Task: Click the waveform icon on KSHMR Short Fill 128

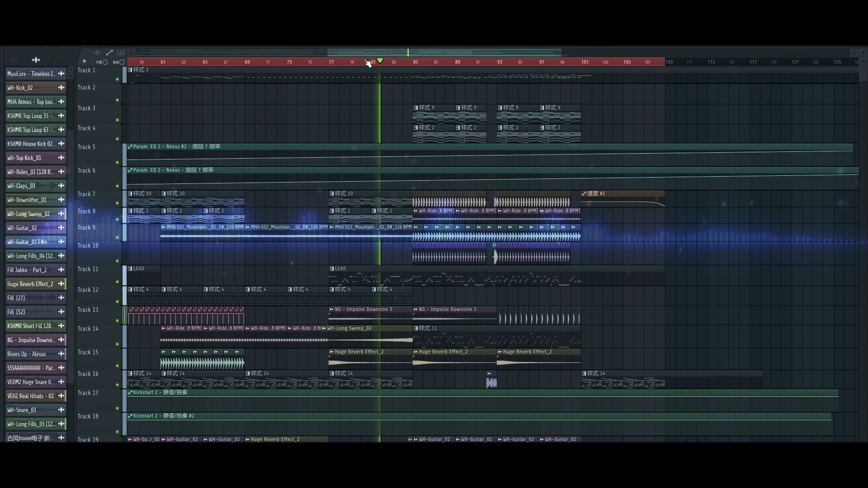Action: (61, 326)
